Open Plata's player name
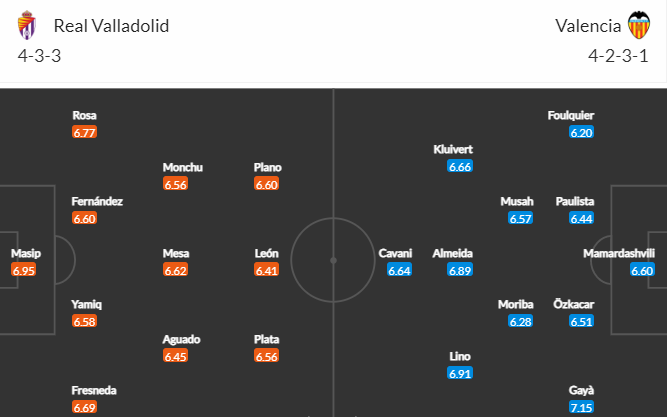This screenshot has width=667, height=417. (267, 339)
